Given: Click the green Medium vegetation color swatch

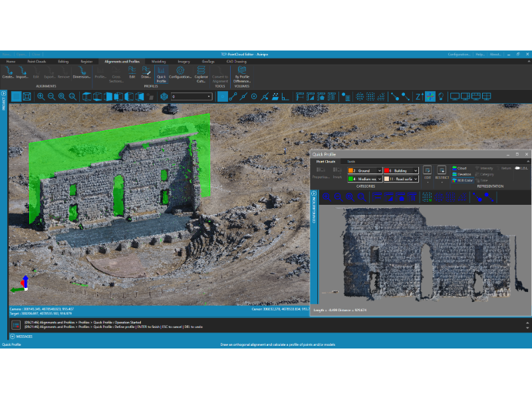Looking at the screenshot, I should point(351,179).
